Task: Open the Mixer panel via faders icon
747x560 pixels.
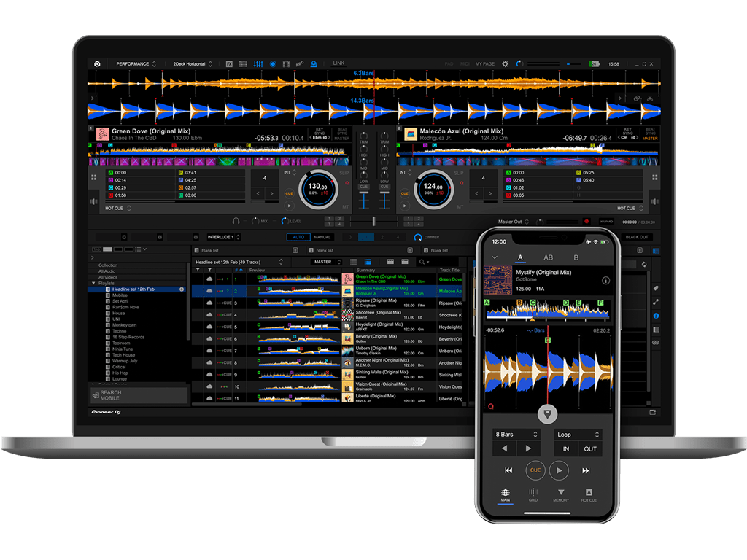Action: pos(258,63)
